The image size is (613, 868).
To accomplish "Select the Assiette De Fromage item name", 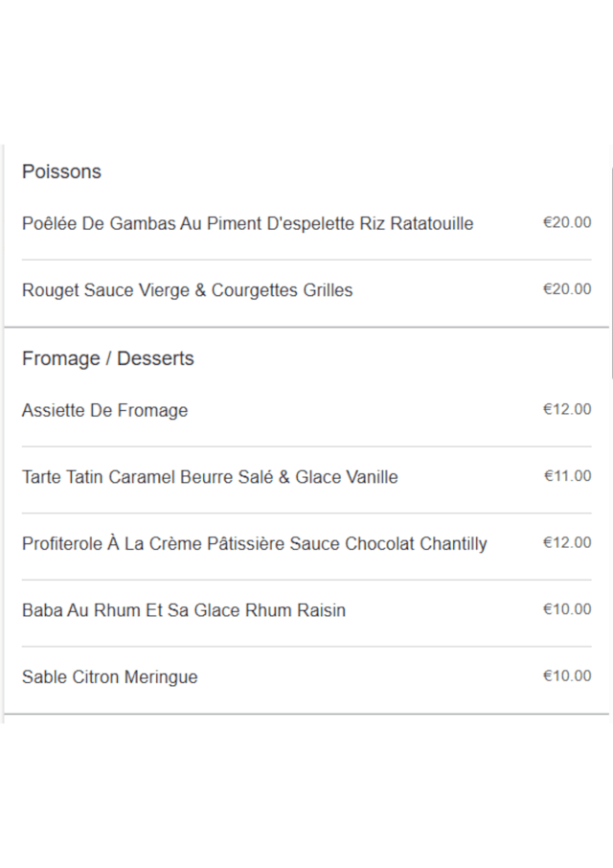I will tap(104, 411).
